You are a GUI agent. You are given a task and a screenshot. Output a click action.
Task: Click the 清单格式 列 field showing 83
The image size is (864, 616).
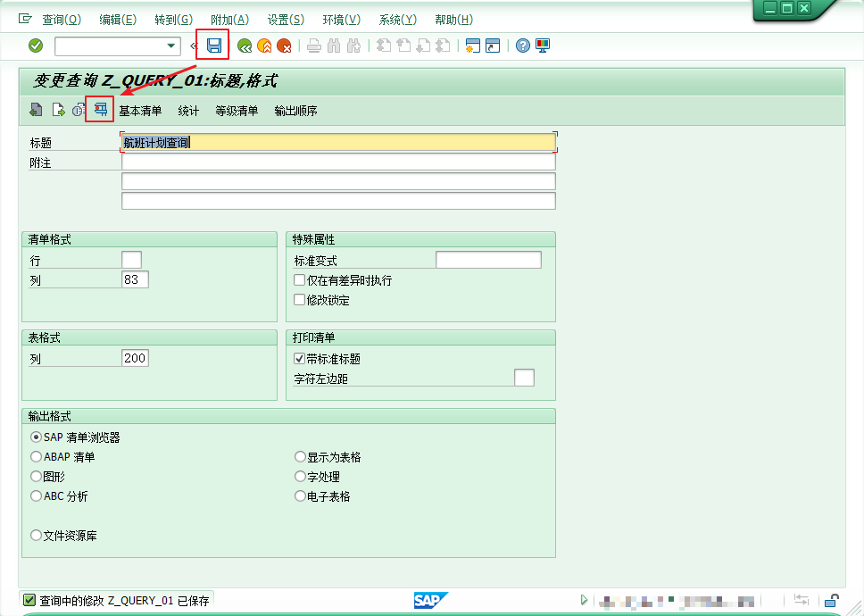135,279
